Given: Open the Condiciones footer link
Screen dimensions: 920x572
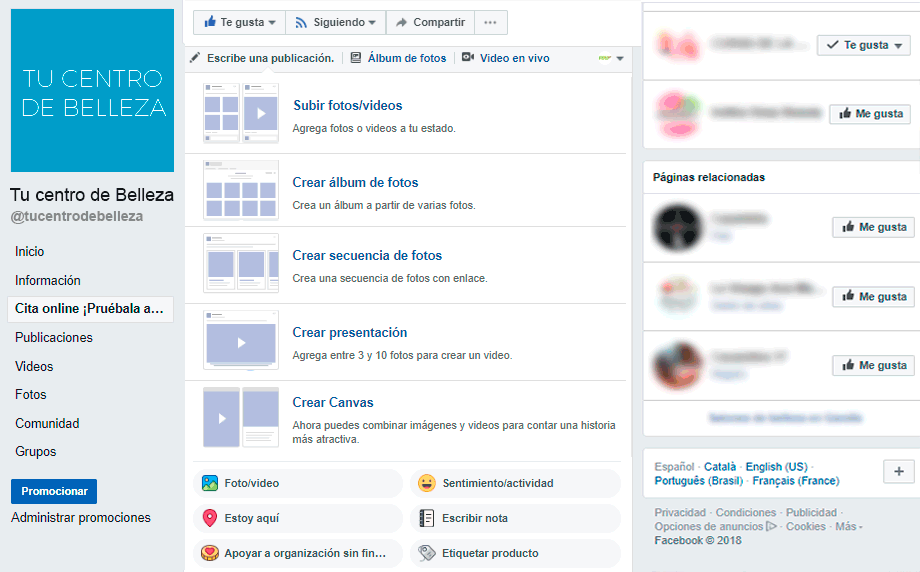Looking at the screenshot, I should (746, 513).
